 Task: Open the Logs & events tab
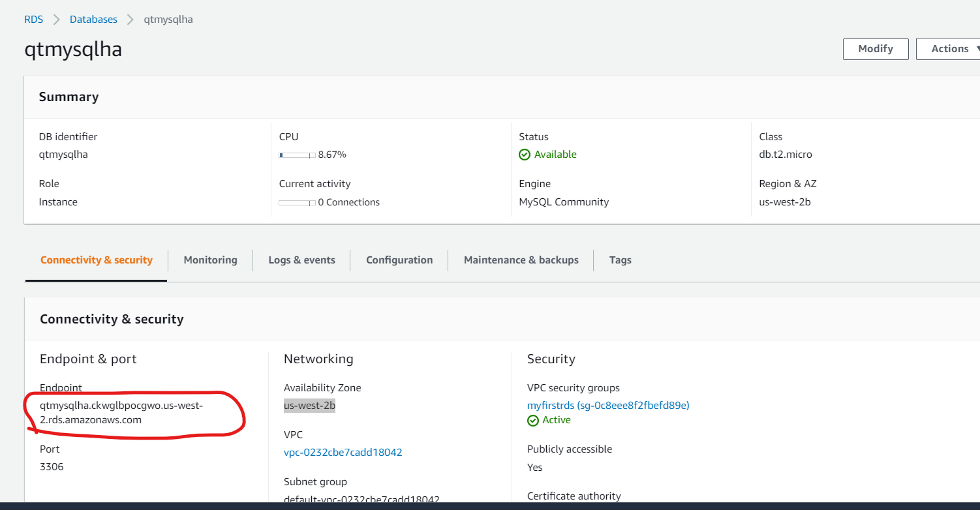(301, 260)
